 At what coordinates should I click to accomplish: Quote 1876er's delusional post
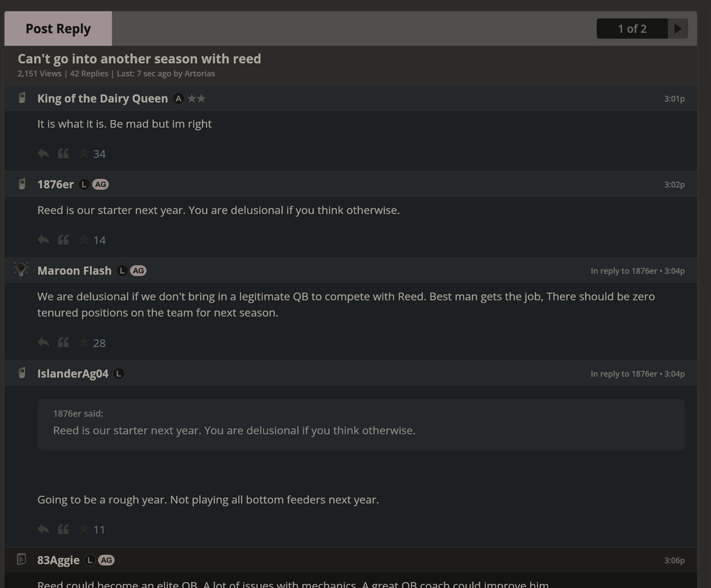(63, 240)
